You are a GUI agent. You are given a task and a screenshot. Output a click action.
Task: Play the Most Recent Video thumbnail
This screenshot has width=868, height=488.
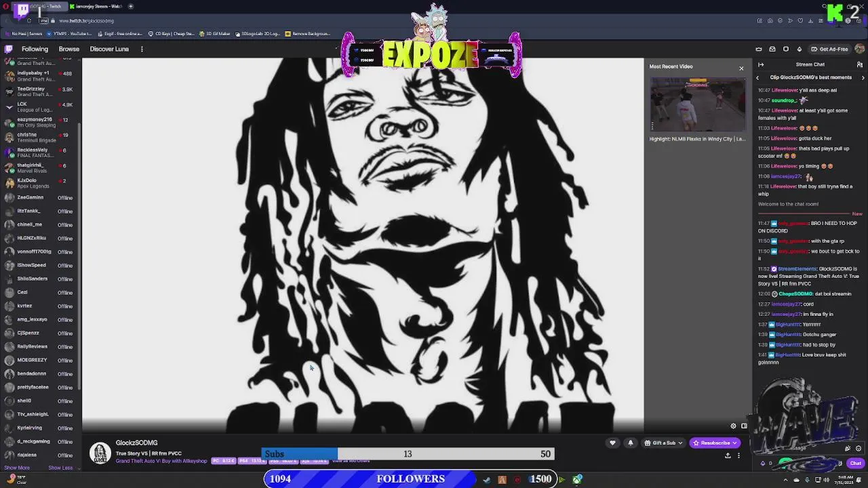[698, 104]
